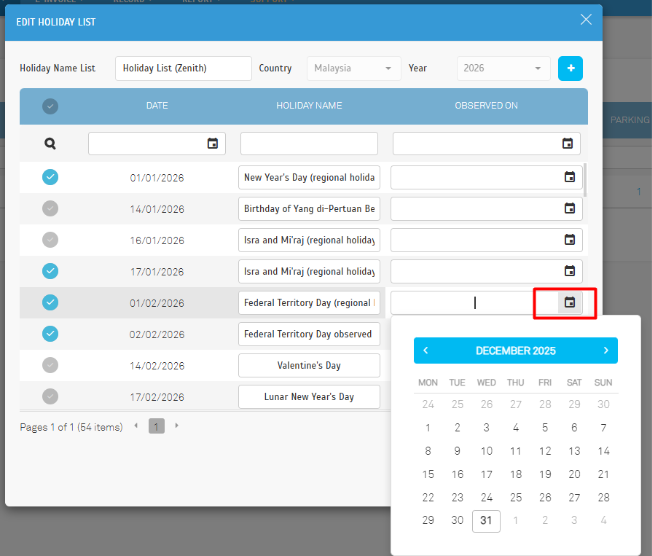This screenshot has width=652, height=556.
Task: Open calendar icon in Date filter field
Action: pos(212,144)
